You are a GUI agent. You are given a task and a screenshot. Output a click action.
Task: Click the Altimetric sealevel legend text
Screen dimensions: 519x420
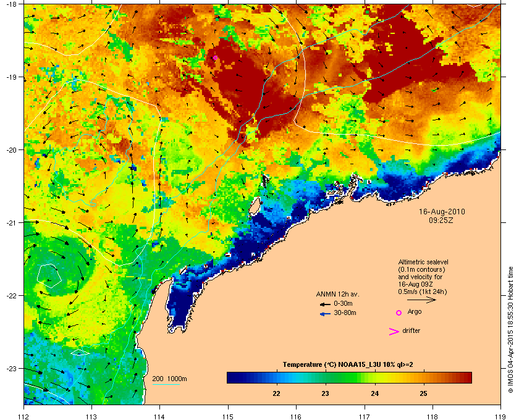[x=423, y=262]
